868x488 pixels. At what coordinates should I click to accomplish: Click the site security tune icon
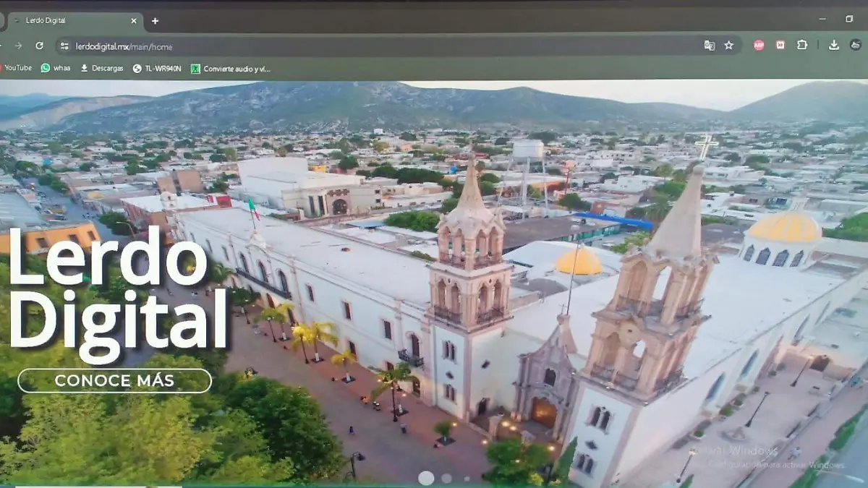click(64, 46)
